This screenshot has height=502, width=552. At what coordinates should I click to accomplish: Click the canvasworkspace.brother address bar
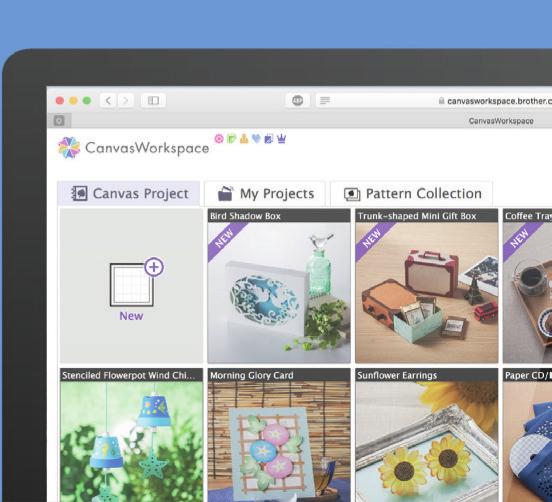[434, 101]
